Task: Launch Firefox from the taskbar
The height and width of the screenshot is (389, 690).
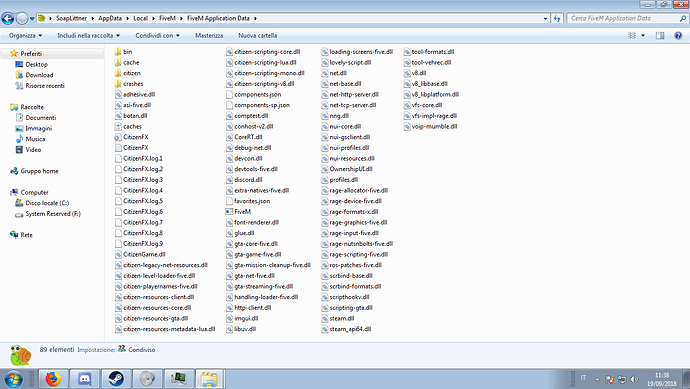Action: click(53, 378)
